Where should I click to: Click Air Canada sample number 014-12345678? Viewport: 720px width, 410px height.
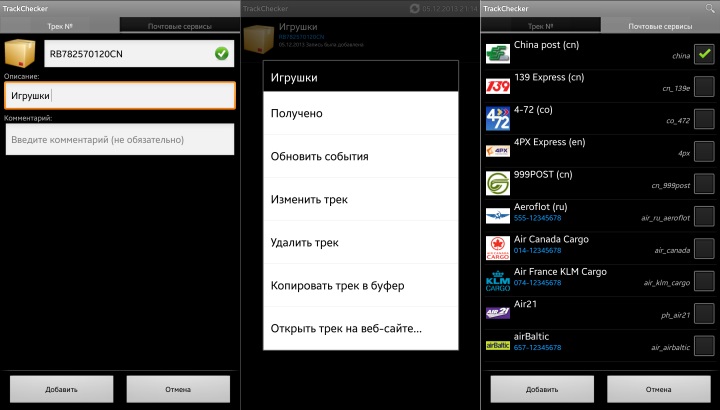click(537, 251)
